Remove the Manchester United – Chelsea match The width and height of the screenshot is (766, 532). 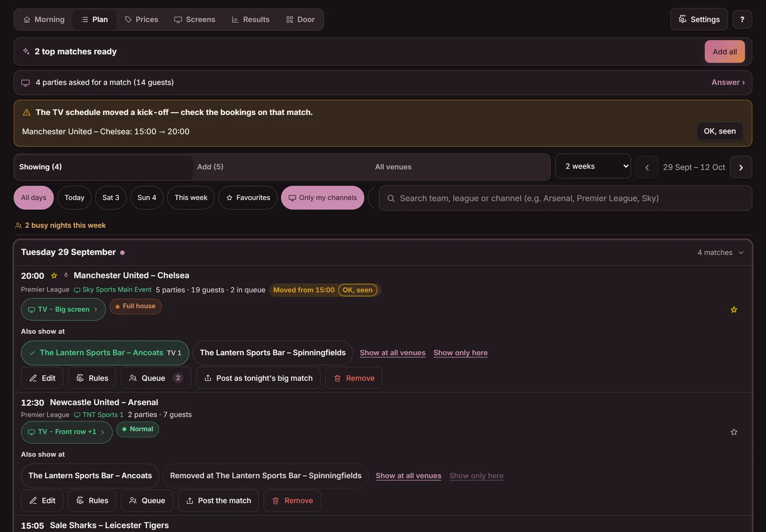pyautogui.click(x=353, y=378)
